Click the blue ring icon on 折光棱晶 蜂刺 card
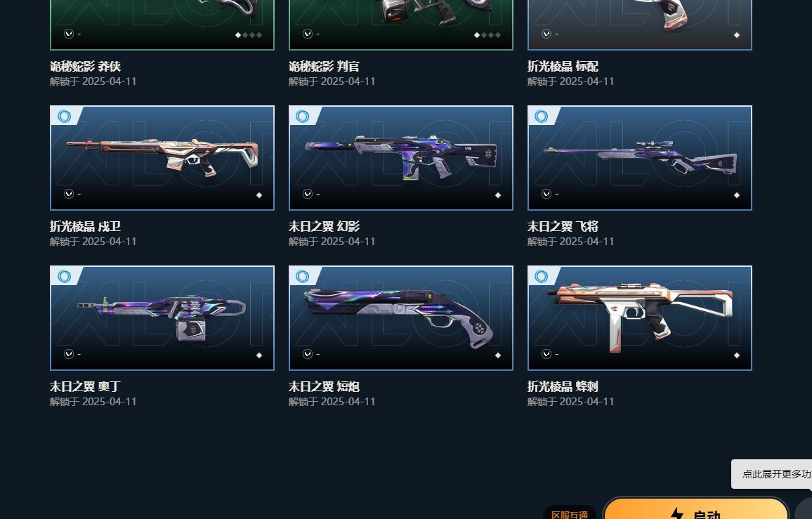This screenshot has width=812, height=519. coord(542,276)
